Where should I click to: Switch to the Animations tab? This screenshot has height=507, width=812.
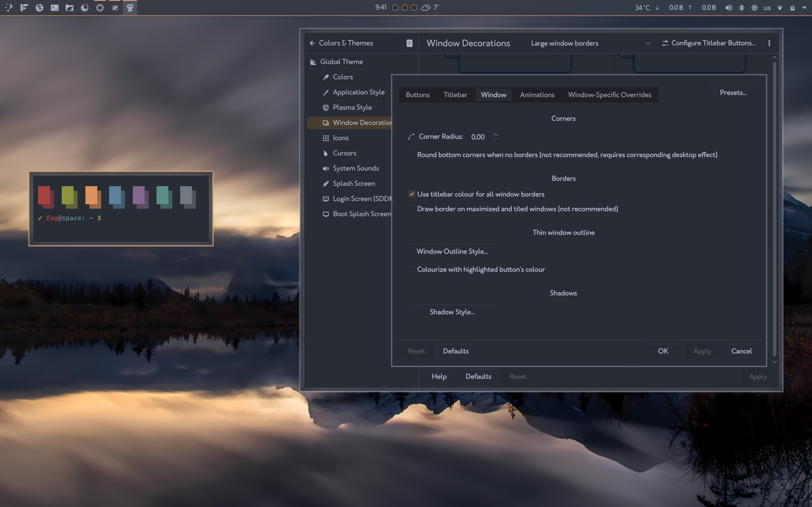coord(537,95)
